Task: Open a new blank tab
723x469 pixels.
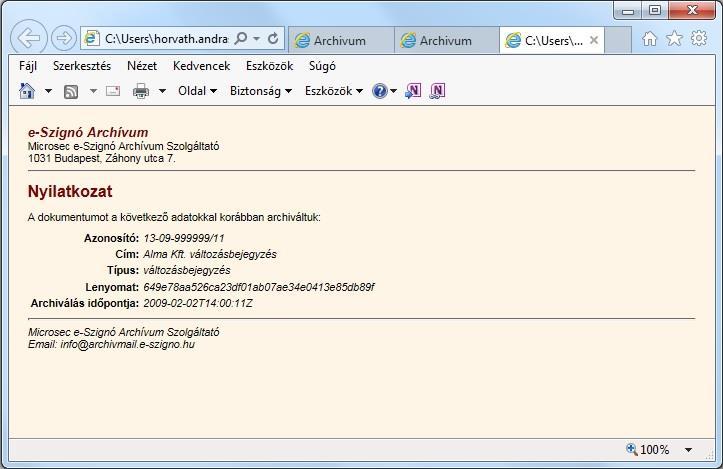Action: click(x=618, y=41)
